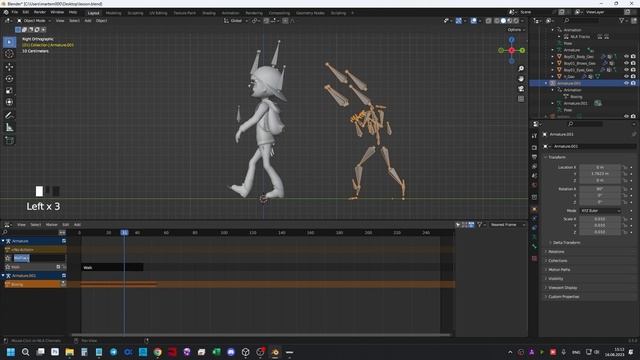Open the Object properties tab (orange square)
The image size is (640, 360).
point(534,209)
